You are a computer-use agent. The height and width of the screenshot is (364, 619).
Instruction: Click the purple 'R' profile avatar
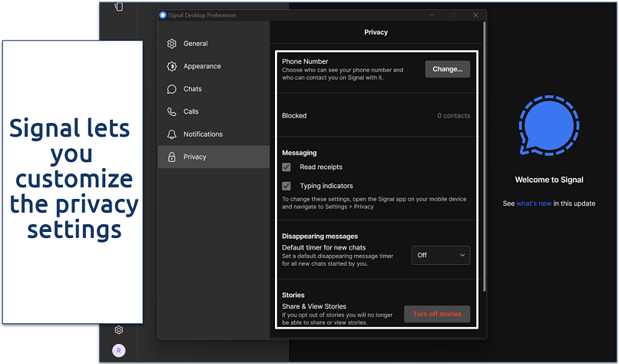point(119,350)
